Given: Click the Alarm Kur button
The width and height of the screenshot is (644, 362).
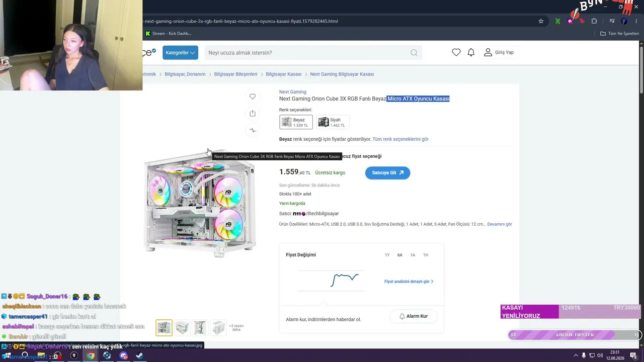Looking at the screenshot, I should [413, 316].
